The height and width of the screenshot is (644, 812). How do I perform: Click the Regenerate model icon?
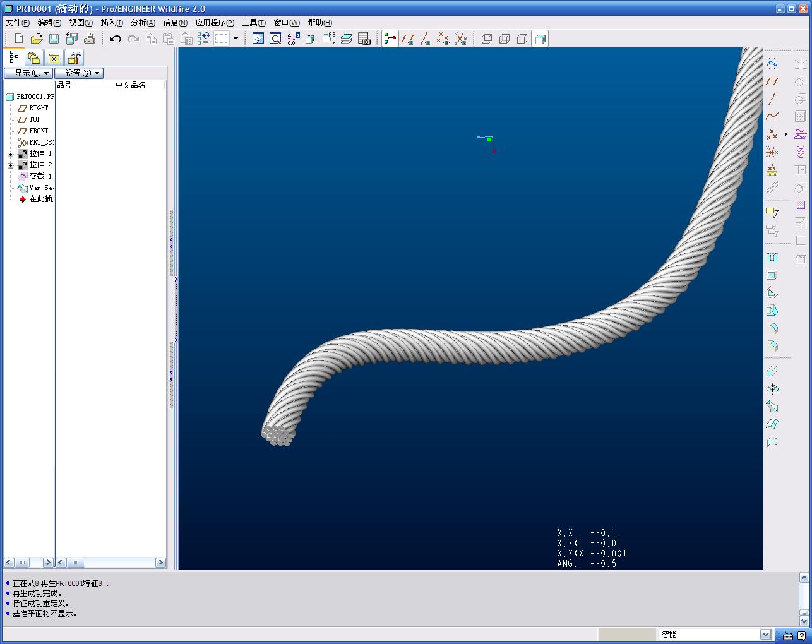coord(203,39)
